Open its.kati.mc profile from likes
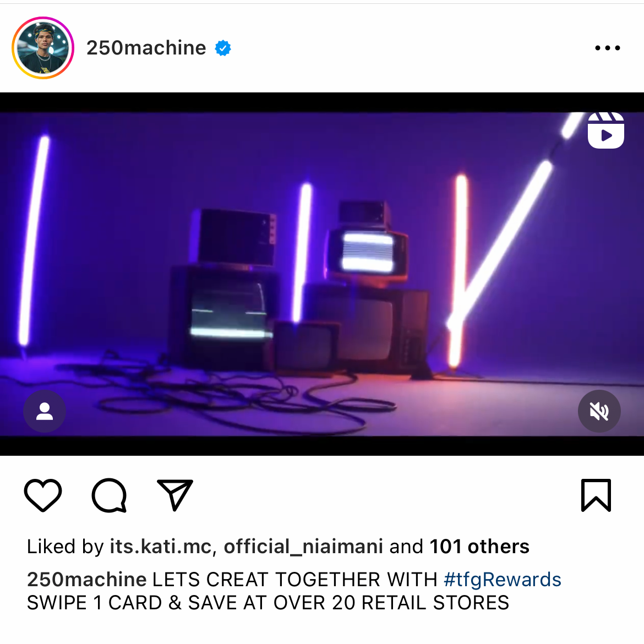Viewport: 644px width, 644px height. [160, 547]
